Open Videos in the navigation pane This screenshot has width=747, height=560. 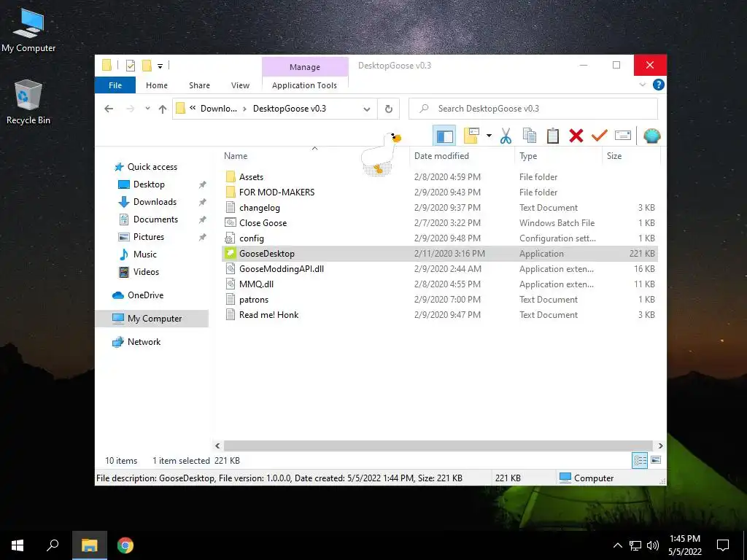[x=146, y=272]
